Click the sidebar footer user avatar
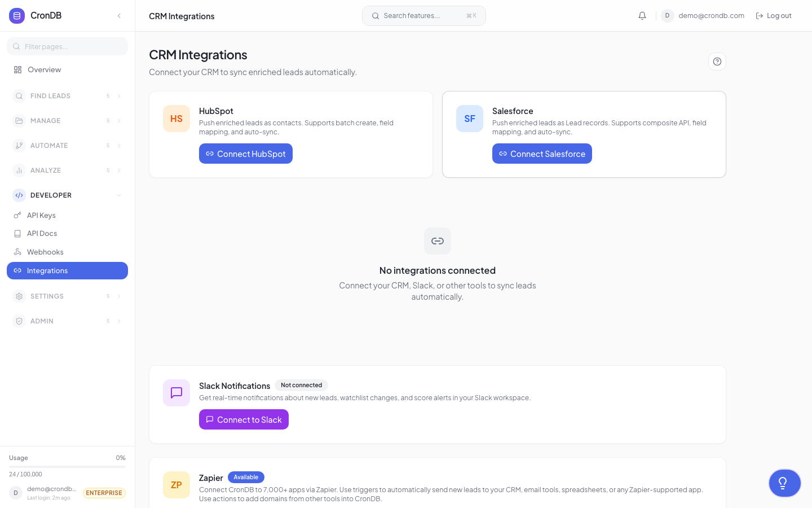This screenshot has height=508, width=812. click(x=16, y=493)
